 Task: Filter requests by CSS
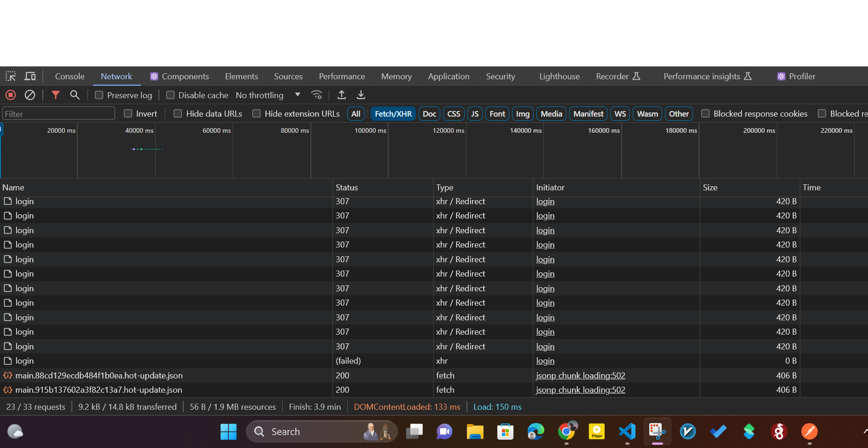click(454, 114)
